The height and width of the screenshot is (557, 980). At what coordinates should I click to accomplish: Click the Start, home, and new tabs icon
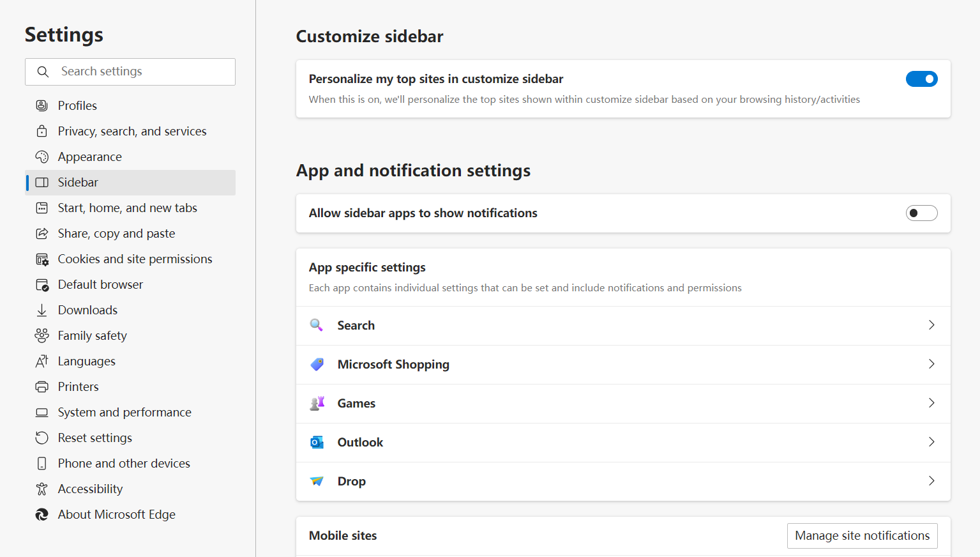tap(42, 208)
